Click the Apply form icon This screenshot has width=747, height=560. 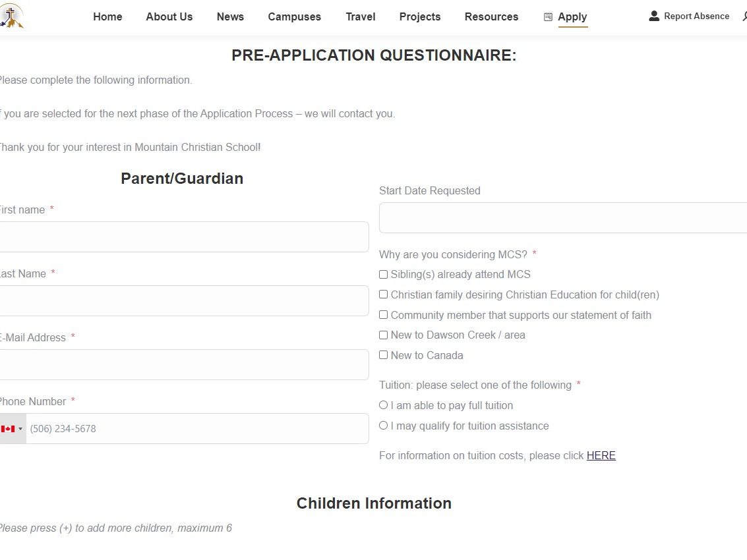pyautogui.click(x=548, y=17)
